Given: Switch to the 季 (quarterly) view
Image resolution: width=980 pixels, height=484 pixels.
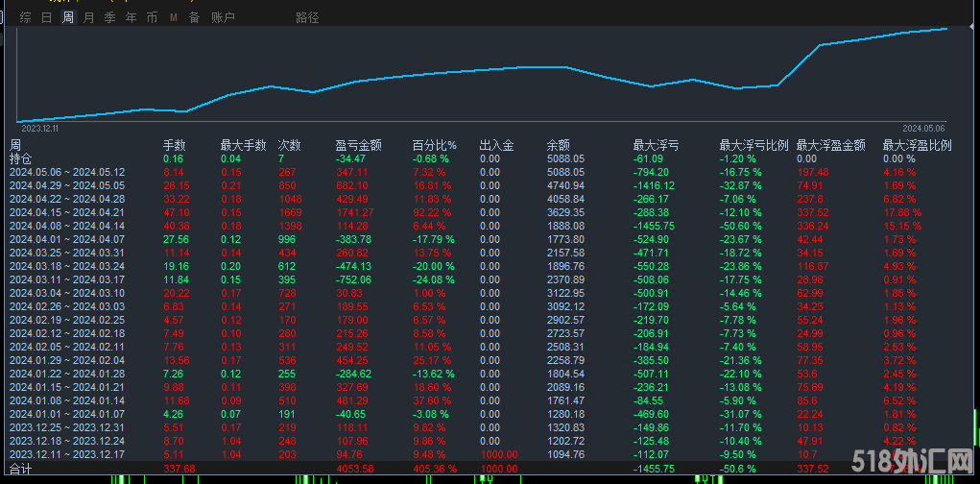Looking at the screenshot, I should coord(109,17).
